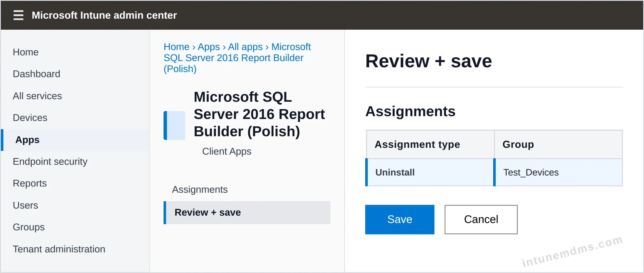Open Reports in the sidebar
644x273 pixels.
coord(30,183)
